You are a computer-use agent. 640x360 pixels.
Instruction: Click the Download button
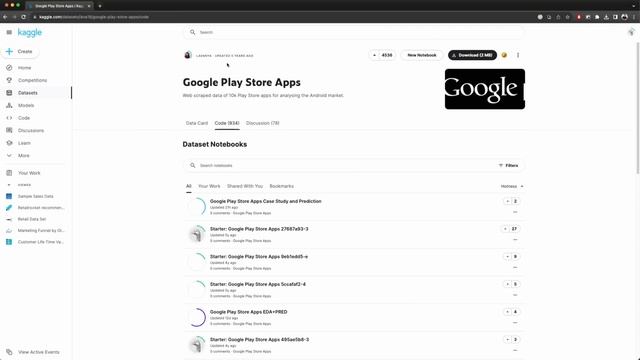472,55
